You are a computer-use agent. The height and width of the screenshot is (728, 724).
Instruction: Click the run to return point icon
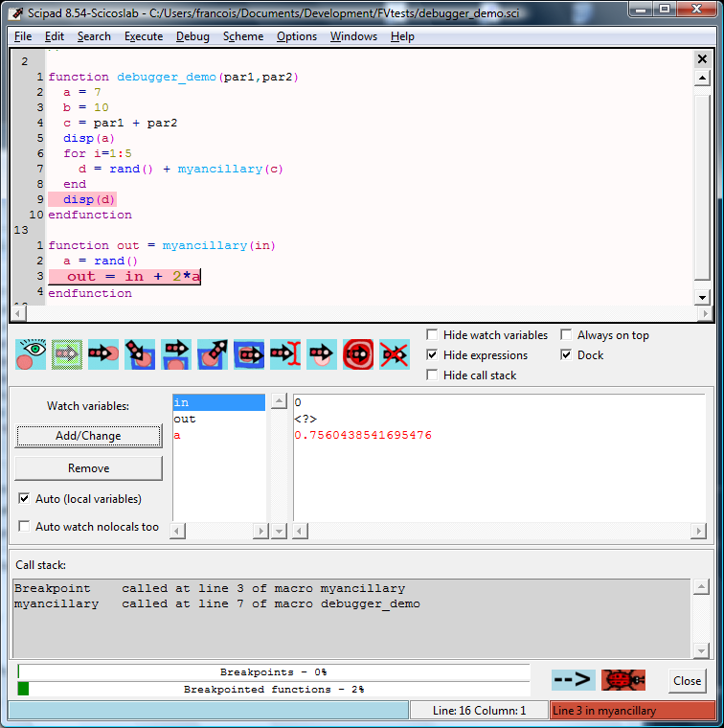point(249,354)
